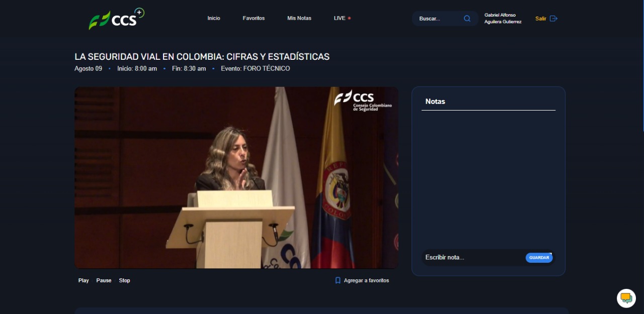Viewport: 644px width, 314px height.
Task: Pause the video playback
Action: coord(104,280)
